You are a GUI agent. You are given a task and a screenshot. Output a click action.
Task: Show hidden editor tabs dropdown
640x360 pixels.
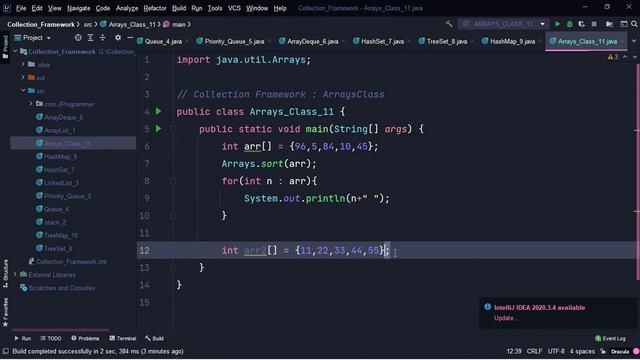pos(634,41)
